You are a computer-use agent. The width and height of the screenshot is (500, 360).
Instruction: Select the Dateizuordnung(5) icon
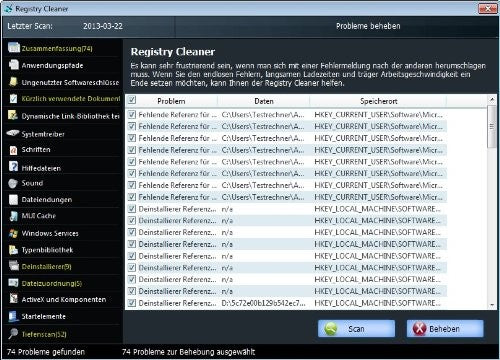point(13,283)
